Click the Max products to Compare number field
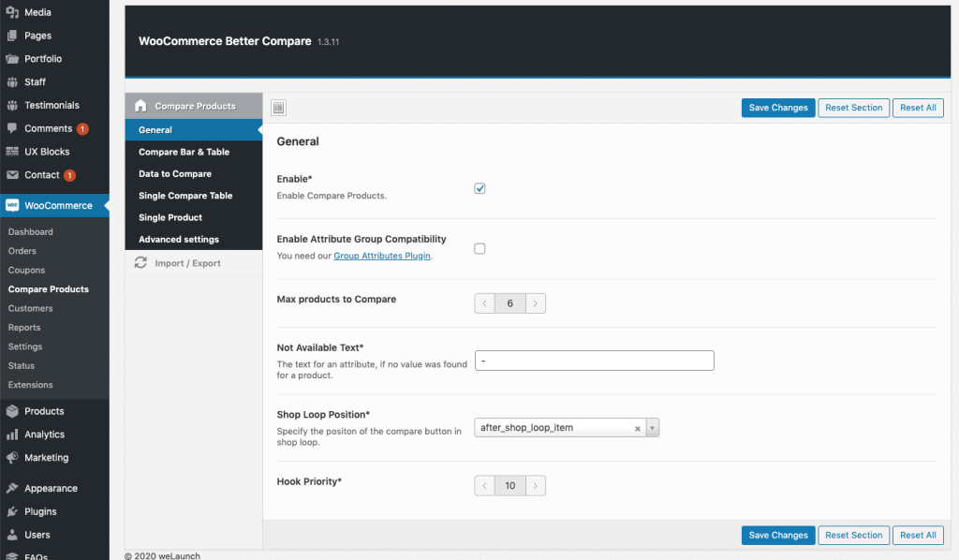Image resolution: width=959 pixels, height=560 pixels. coord(510,303)
